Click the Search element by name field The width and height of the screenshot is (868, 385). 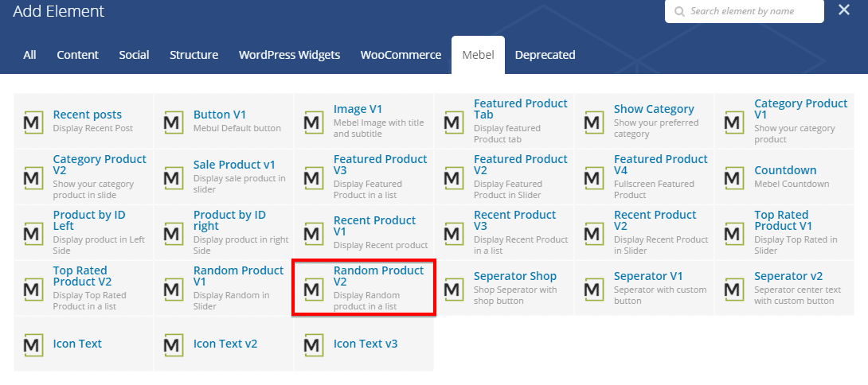coord(744,11)
